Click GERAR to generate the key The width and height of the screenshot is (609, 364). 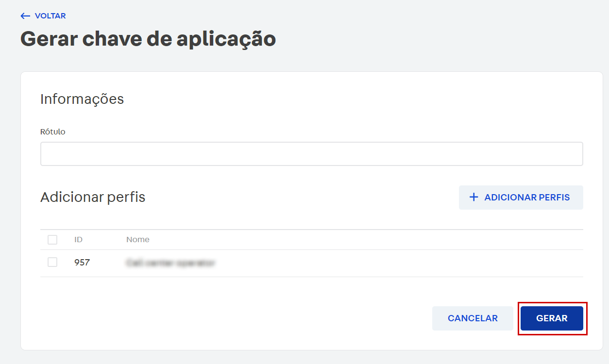click(x=552, y=318)
